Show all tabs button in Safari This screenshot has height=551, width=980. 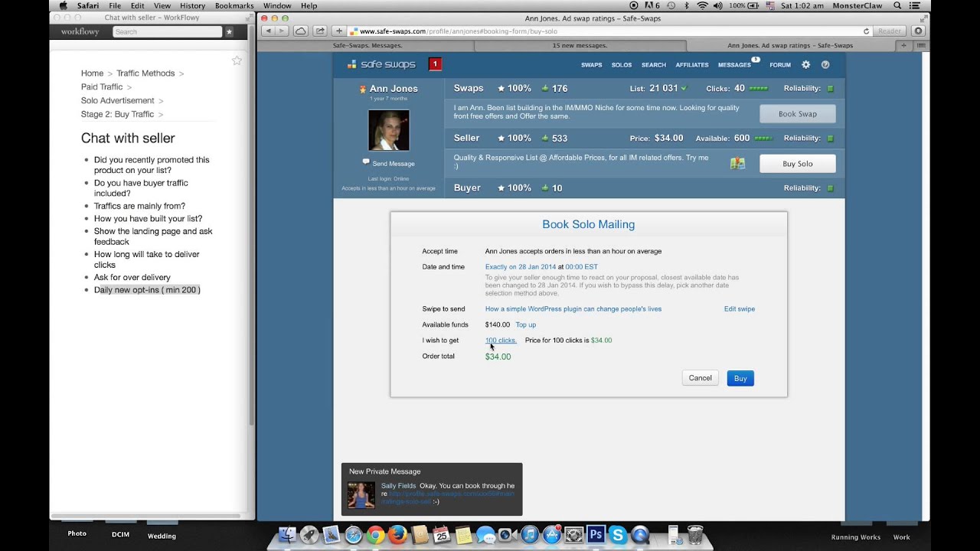pos(922,45)
